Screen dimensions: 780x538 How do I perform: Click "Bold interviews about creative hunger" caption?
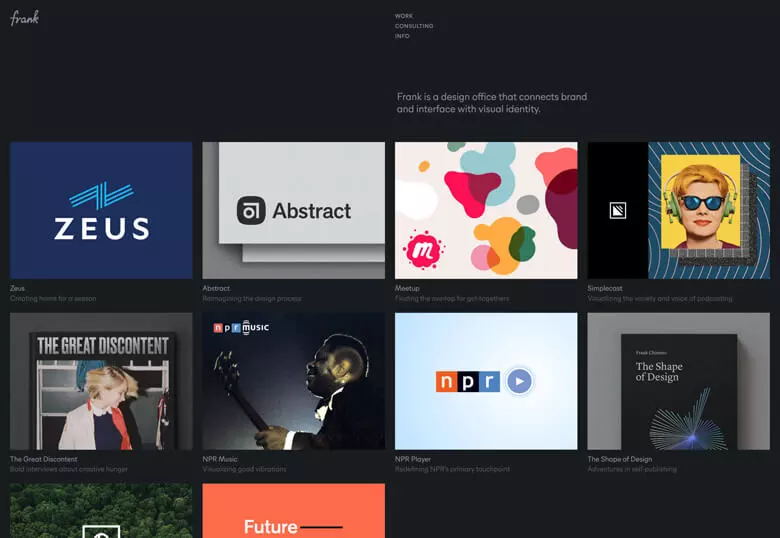tap(69, 469)
